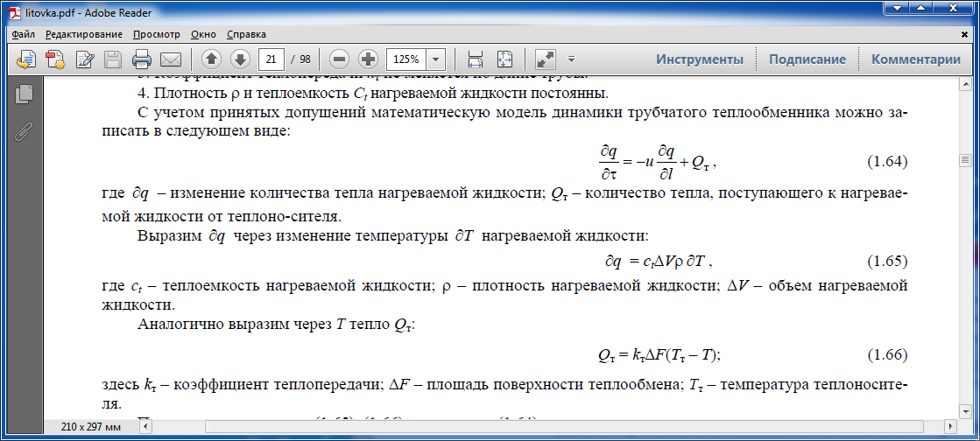Click horizontal scrollbar right arrow

tap(950, 427)
